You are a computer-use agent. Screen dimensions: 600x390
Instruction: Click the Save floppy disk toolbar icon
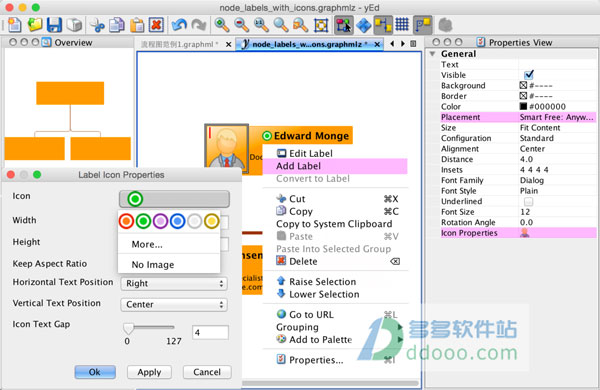pyautogui.click(x=54, y=25)
